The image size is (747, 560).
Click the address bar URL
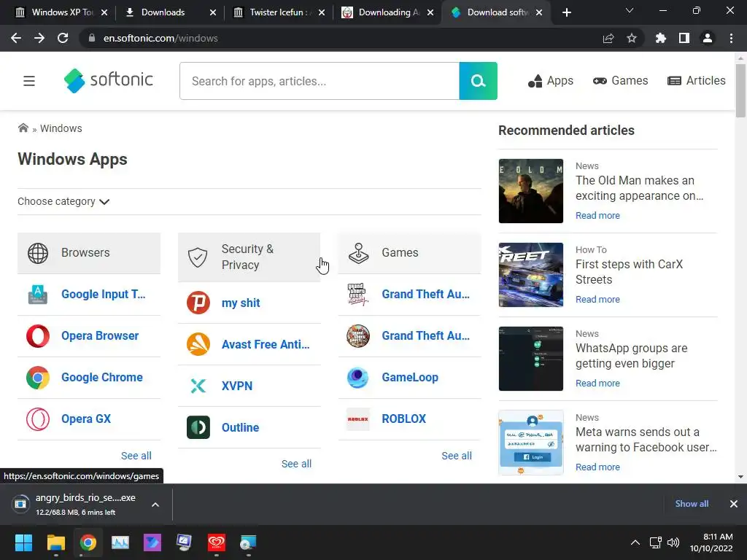(160, 38)
